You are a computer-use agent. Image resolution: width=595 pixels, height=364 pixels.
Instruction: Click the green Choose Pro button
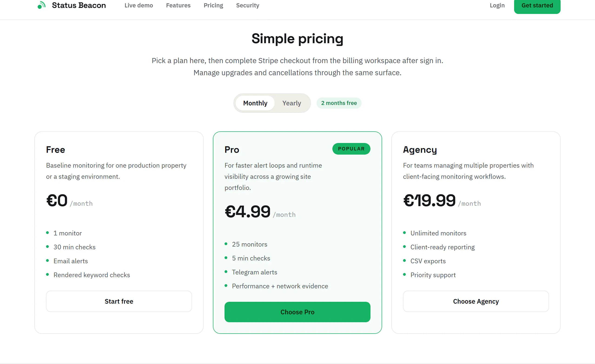coord(297,312)
